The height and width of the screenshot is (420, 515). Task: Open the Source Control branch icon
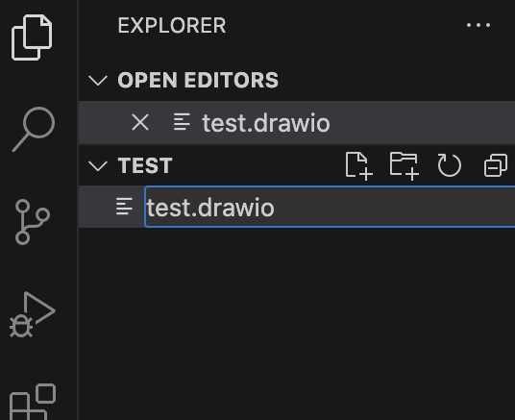click(x=33, y=222)
